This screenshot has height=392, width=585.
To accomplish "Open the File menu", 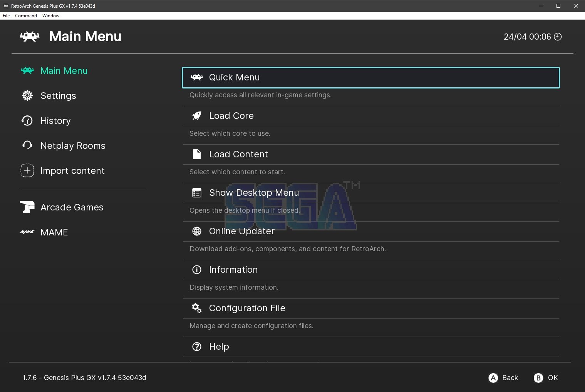I will point(6,16).
